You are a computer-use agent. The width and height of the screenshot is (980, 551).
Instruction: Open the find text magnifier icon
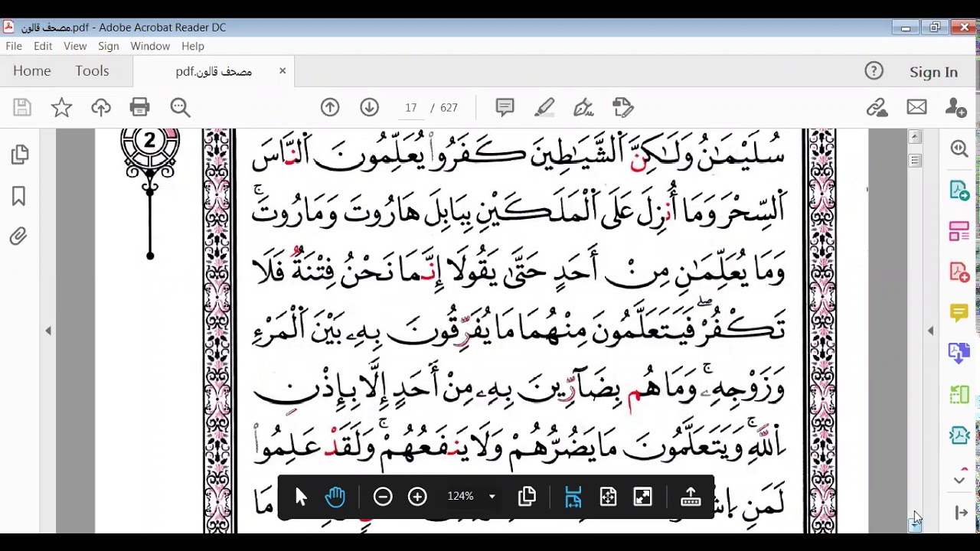180,108
